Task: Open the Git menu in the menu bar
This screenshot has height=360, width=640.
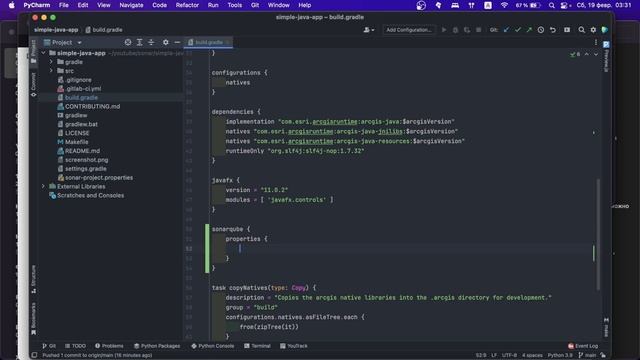Action: (x=255, y=5)
